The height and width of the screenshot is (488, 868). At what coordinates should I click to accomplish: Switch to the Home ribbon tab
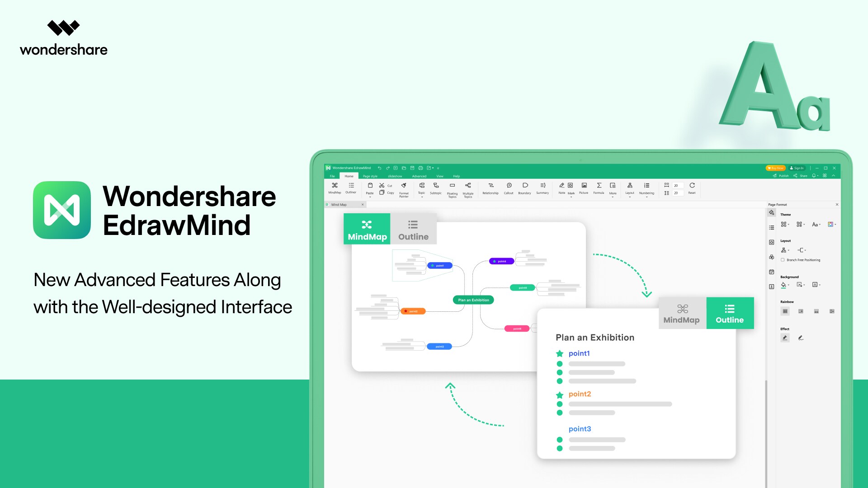[349, 176]
